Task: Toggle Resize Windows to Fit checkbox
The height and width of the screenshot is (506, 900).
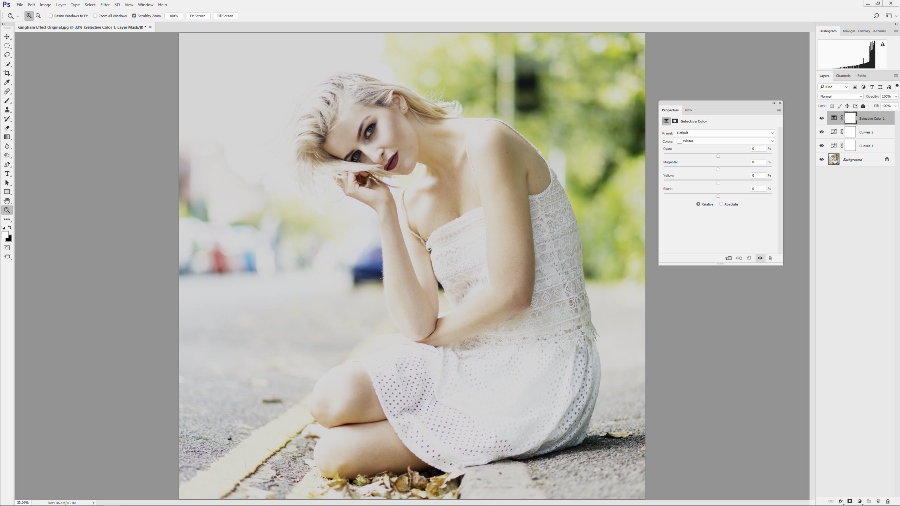Action: (x=51, y=16)
